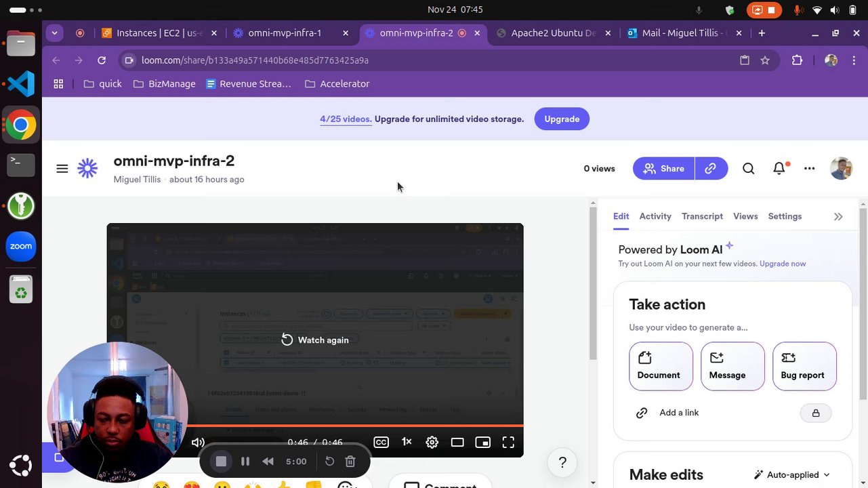Switch to Instances EC2 browser tab
The image size is (868, 488).
(x=161, y=33)
